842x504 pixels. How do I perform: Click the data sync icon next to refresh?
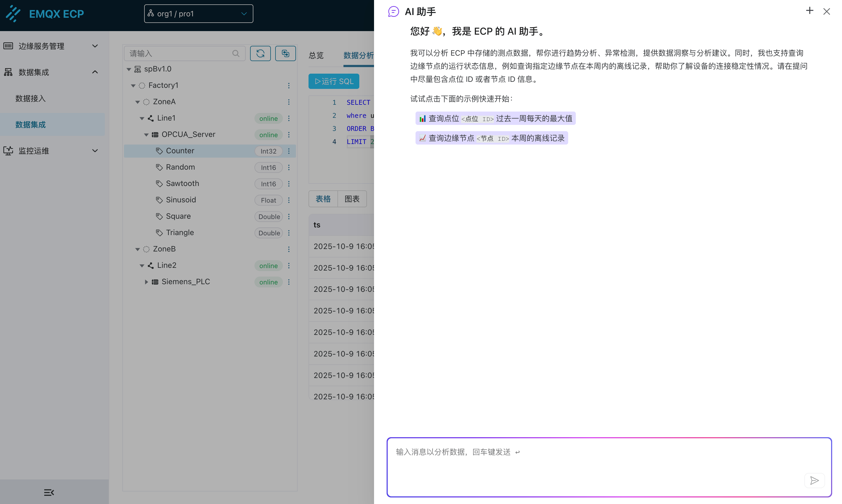(285, 53)
